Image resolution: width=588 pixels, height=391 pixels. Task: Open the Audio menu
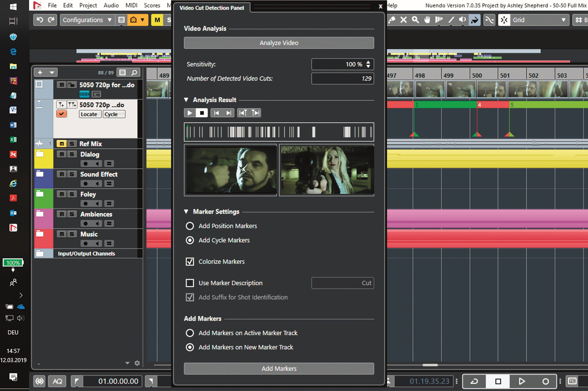111,5
